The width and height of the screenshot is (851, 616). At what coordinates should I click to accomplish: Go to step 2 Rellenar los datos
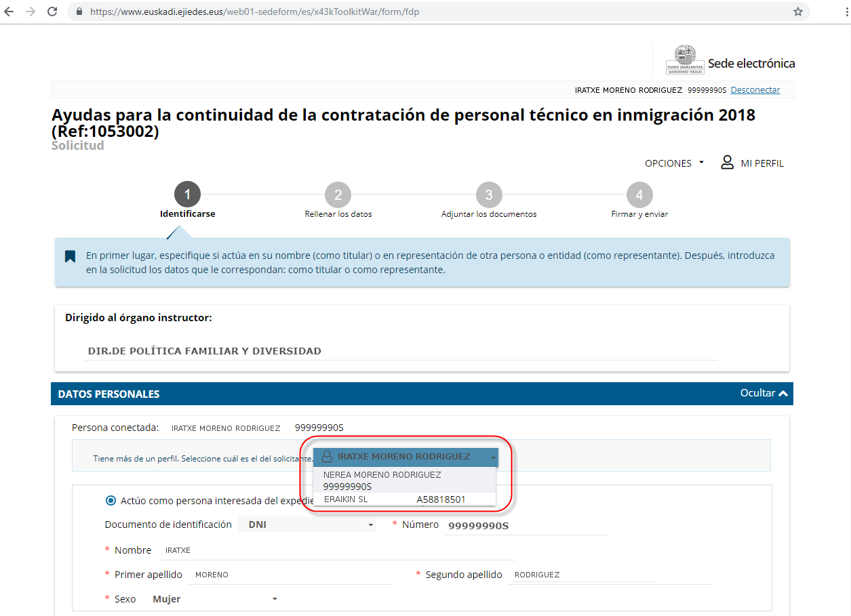pos(338,195)
